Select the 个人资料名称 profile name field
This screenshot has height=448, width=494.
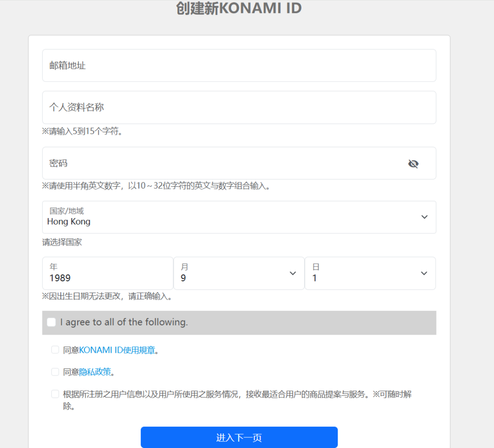coord(239,107)
